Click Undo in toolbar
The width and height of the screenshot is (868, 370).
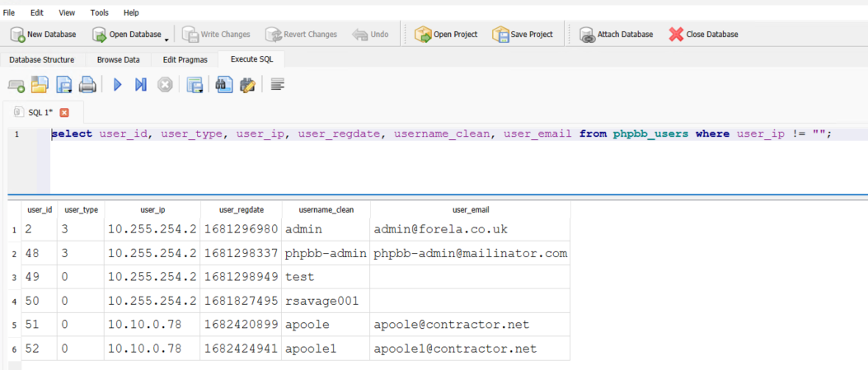pyautogui.click(x=370, y=35)
